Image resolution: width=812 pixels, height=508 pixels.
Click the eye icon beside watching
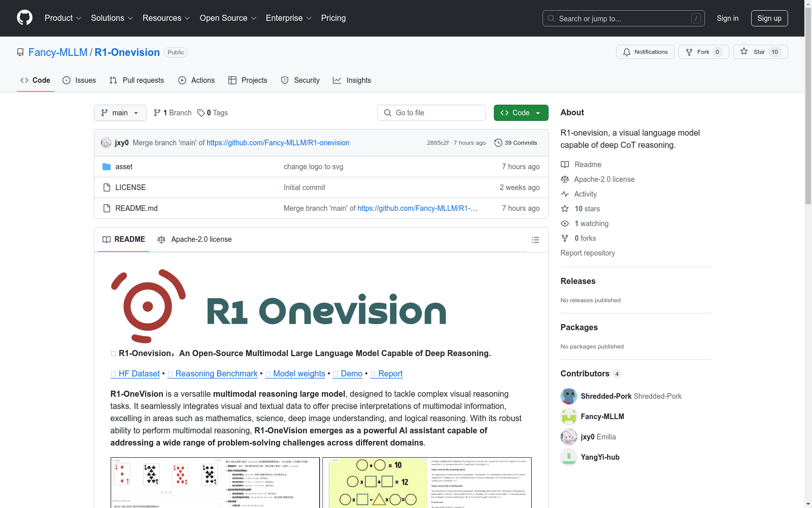pos(565,224)
